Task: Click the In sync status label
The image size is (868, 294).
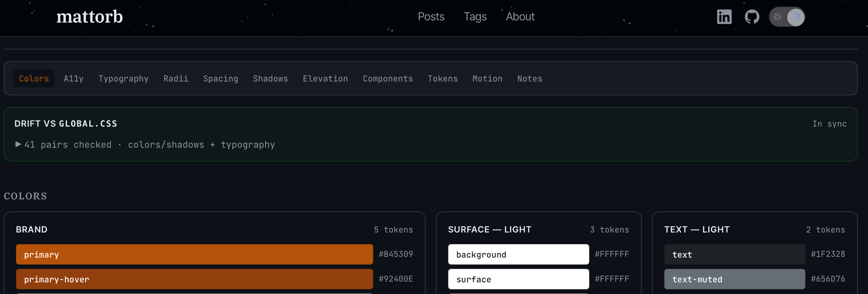Action: tap(829, 124)
